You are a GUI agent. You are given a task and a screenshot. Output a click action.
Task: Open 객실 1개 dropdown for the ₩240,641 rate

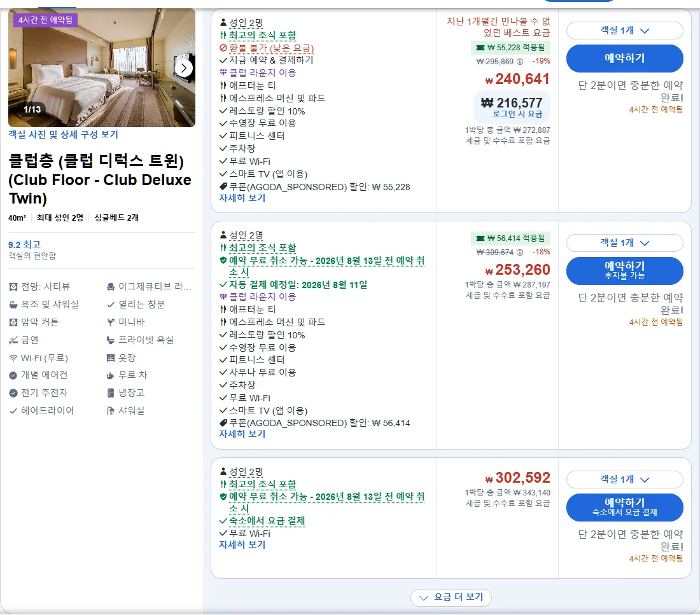(624, 31)
